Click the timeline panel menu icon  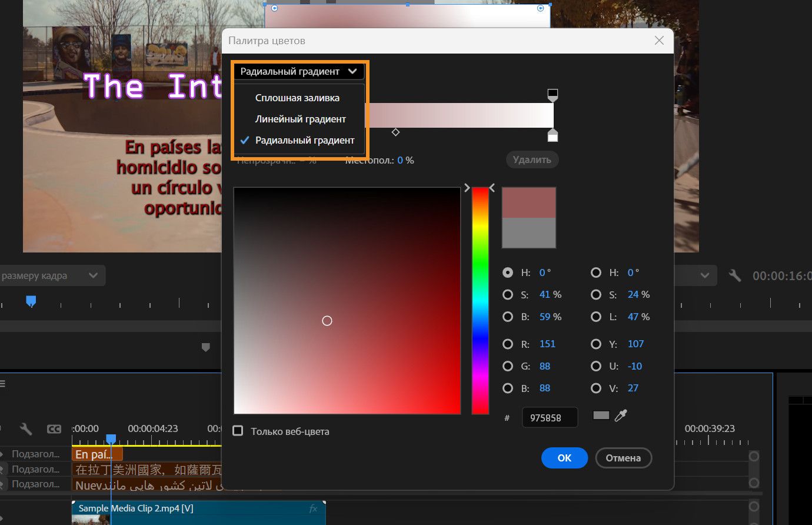pyautogui.click(x=2, y=384)
